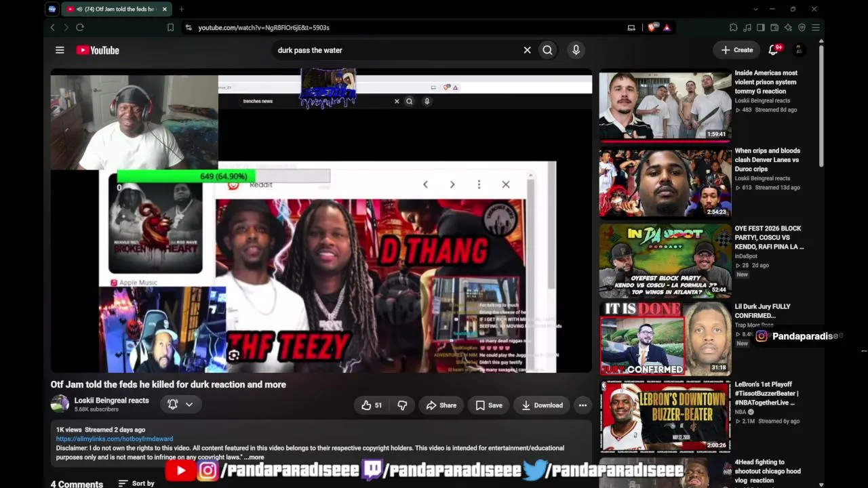
Task: Open the Loskii Beingreal reacts channel name under video
Action: click(111, 401)
